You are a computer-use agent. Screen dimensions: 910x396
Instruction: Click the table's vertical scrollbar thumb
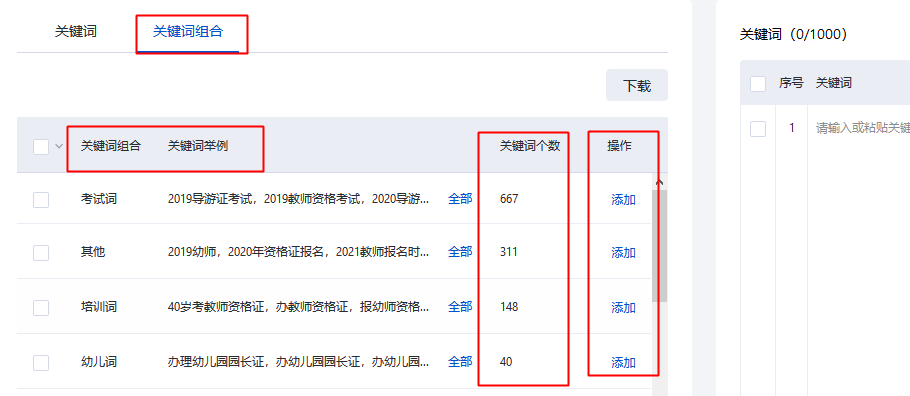point(659,245)
